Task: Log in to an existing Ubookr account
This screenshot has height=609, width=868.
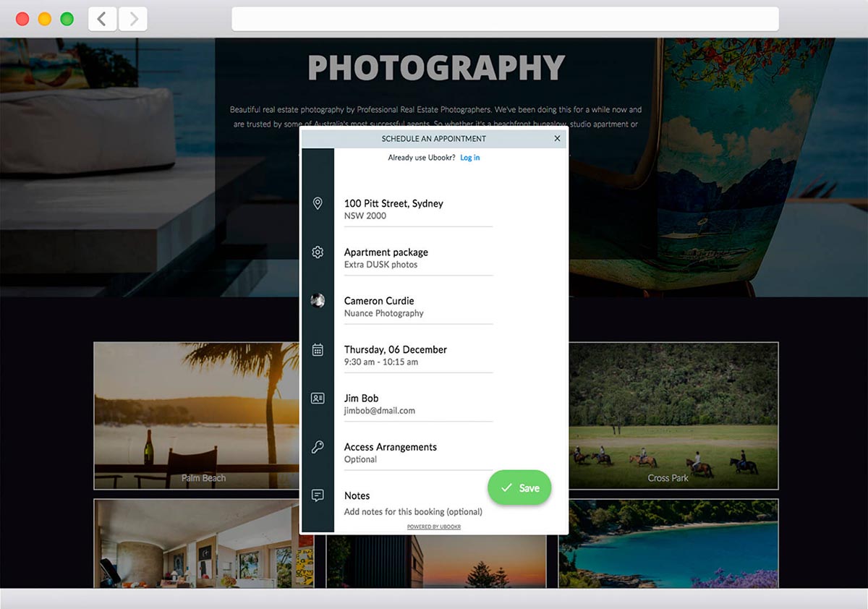Action: (469, 157)
